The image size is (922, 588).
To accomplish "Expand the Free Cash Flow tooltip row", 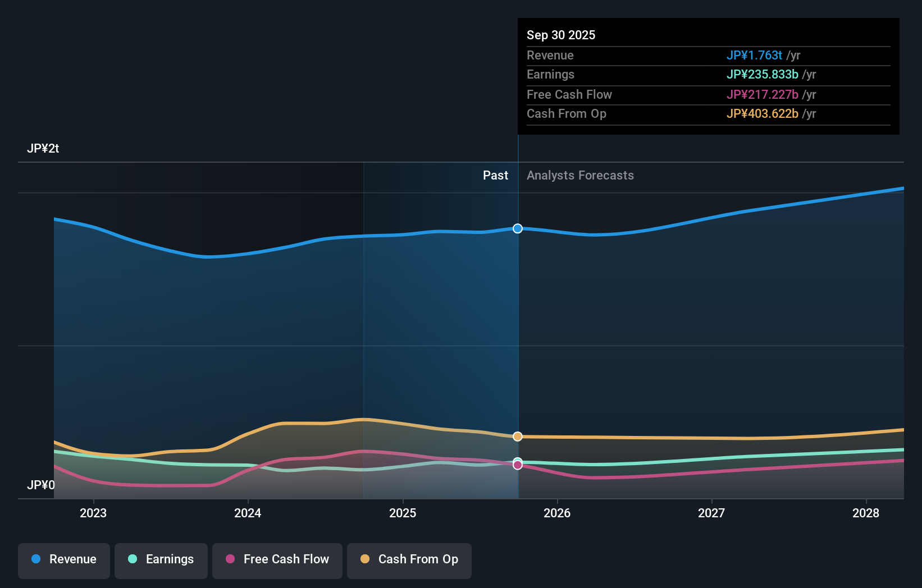I will point(709,94).
